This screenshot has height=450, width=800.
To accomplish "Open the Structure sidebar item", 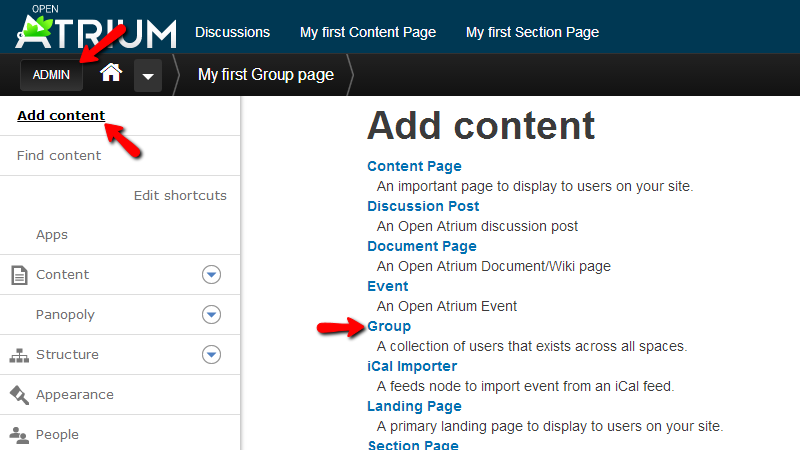I will point(67,355).
